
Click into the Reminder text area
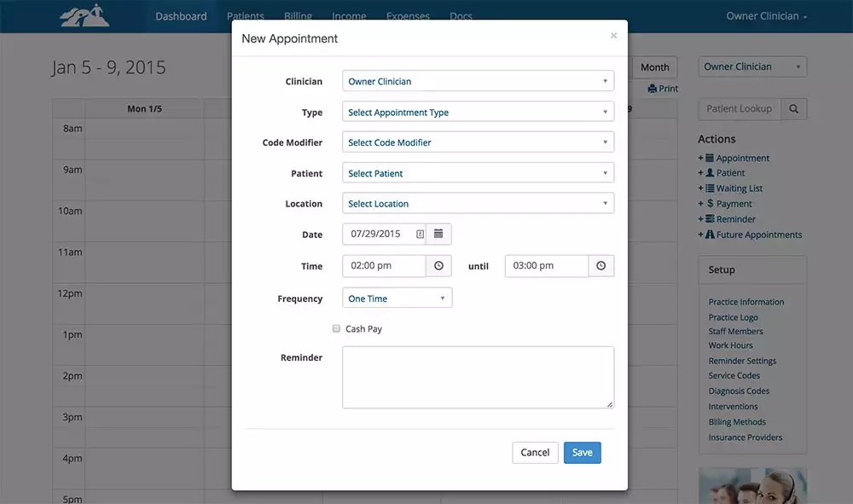(x=478, y=377)
